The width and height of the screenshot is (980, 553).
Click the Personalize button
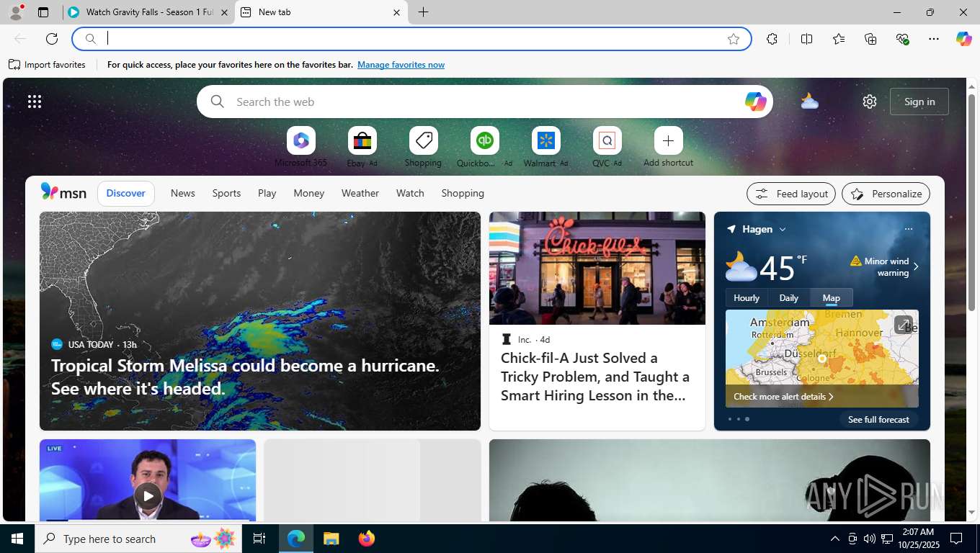coord(886,194)
